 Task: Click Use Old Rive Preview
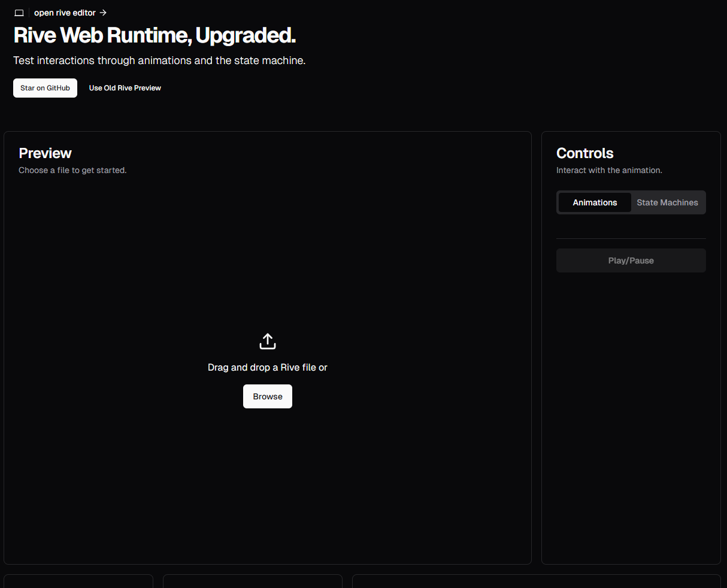click(125, 88)
